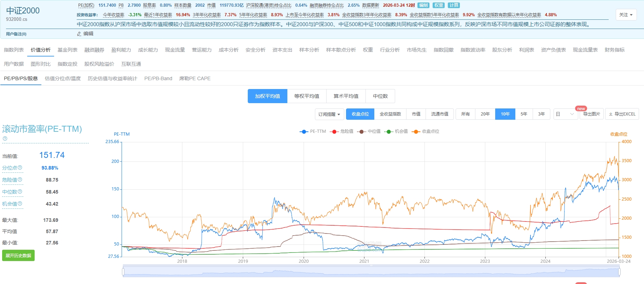
Task: Click the 融资融券持仓占比 header label
Action: 327,5
